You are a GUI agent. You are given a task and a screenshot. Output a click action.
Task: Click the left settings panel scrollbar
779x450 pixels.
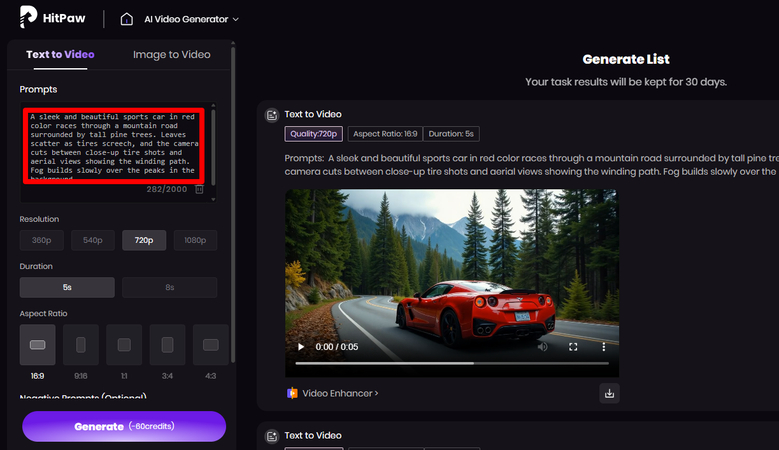click(x=233, y=204)
